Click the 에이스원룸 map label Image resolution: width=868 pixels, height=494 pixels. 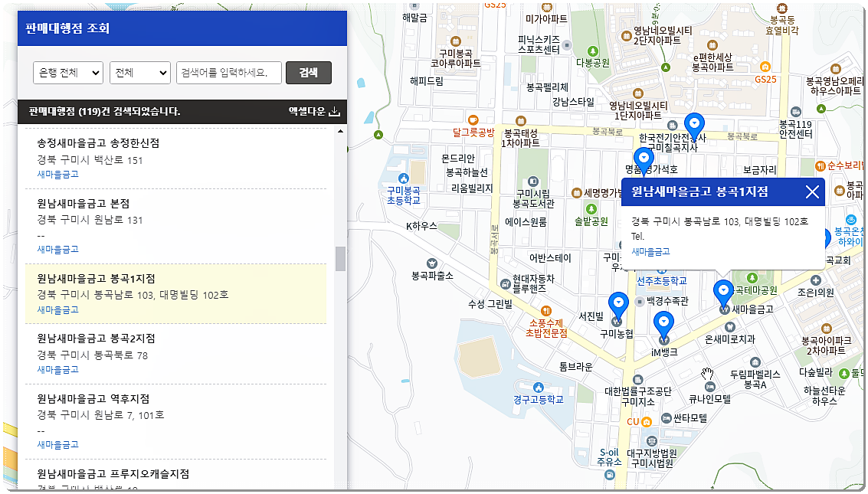pyautogui.click(x=526, y=222)
